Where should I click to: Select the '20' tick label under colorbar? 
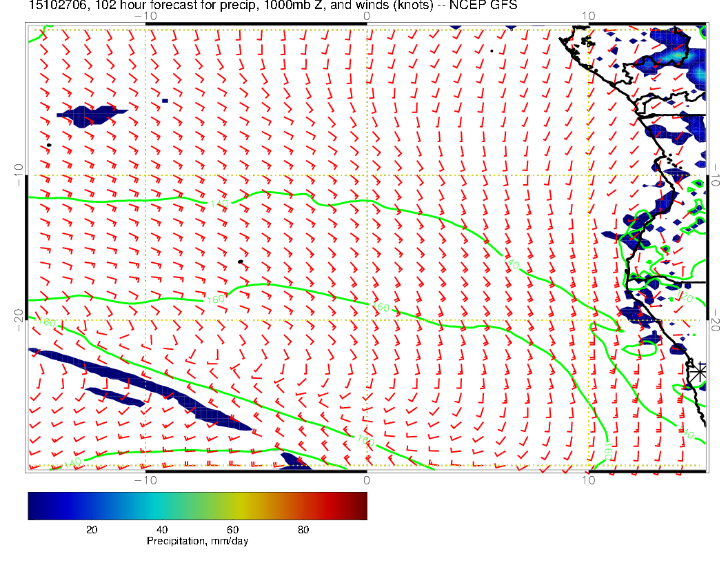coord(92,530)
